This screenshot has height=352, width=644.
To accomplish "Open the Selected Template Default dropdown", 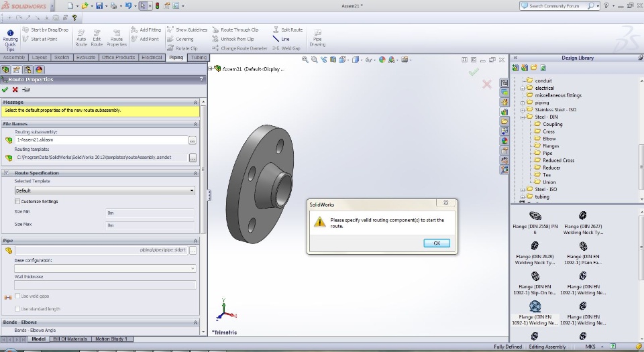I will [105, 190].
